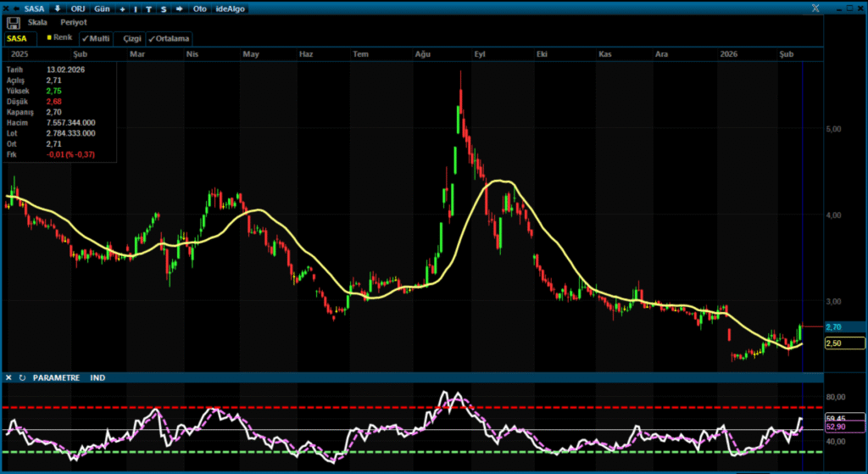Click the T icon in title toolbar
The height and width of the screenshot is (474, 868).
pos(149,8)
